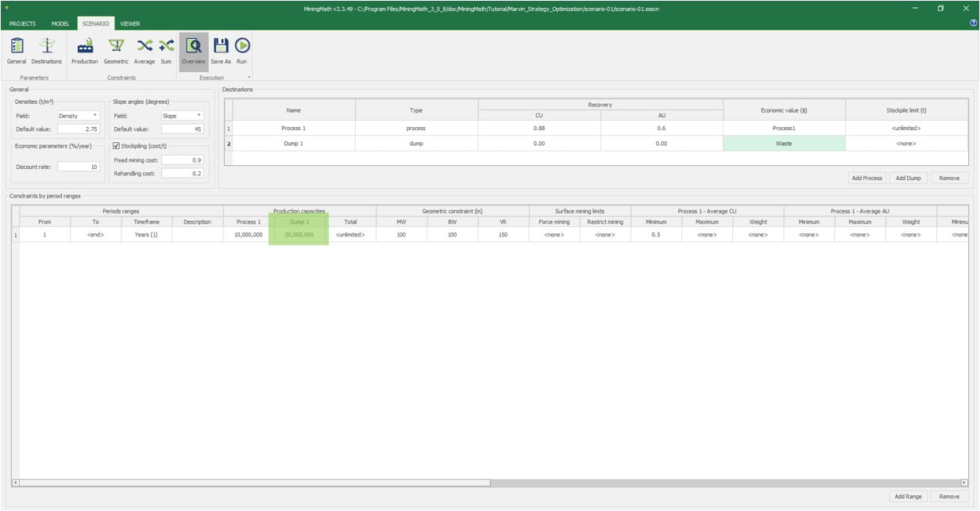
Task: Click the Discount rate input field
Action: coord(78,167)
